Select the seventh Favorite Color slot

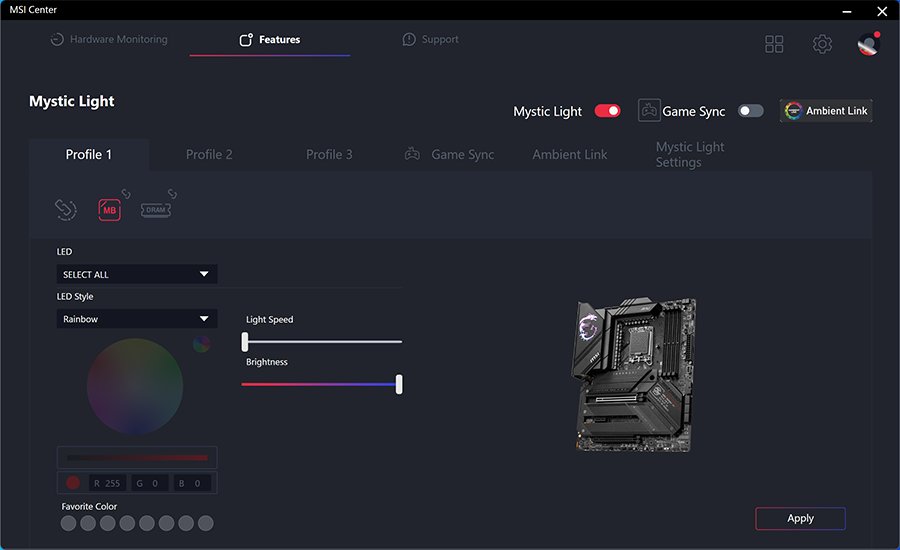[x=186, y=523]
